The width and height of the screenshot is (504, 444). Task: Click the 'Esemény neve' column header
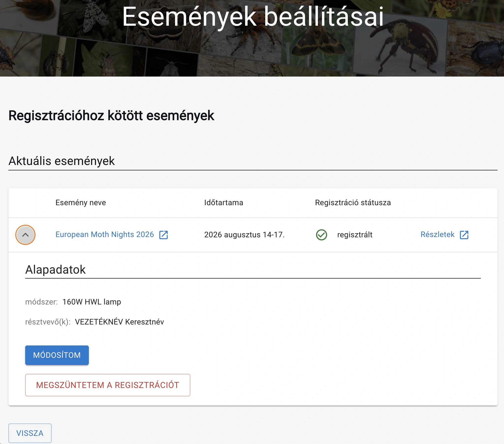tap(81, 202)
